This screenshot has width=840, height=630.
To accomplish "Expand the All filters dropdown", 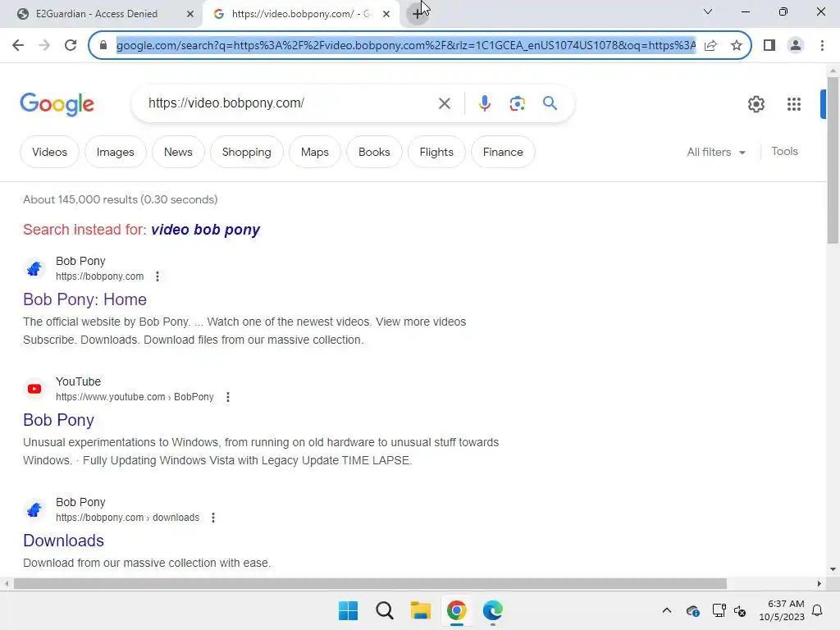I will point(715,152).
